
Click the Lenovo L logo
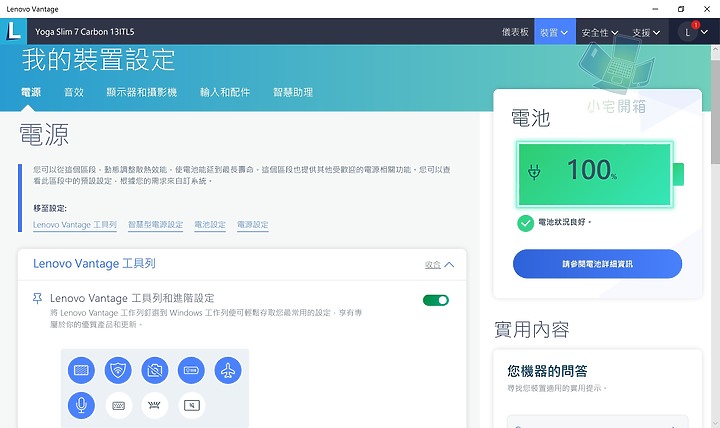(x=13, y=31)
